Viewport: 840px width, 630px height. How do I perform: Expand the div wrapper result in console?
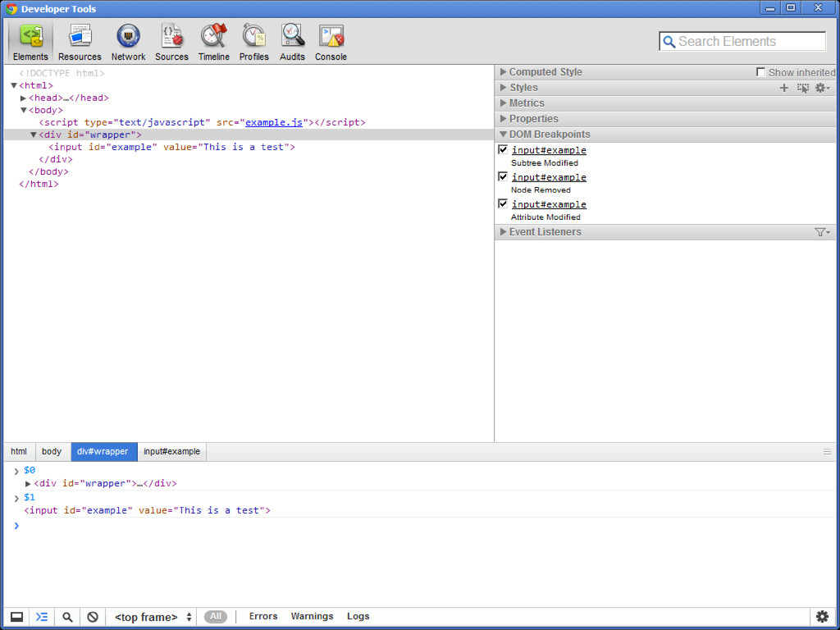pos(28,484)
